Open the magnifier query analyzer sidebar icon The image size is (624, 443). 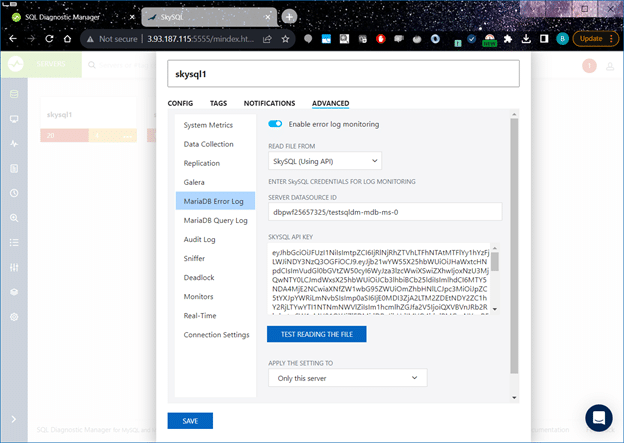tap(14, 218)
